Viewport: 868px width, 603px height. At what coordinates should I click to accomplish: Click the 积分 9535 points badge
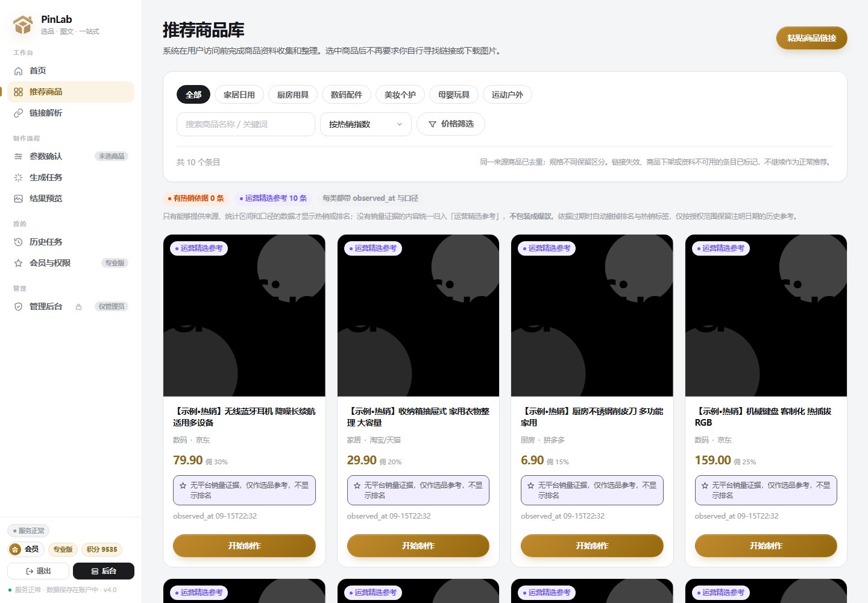[x=102, y=549]
